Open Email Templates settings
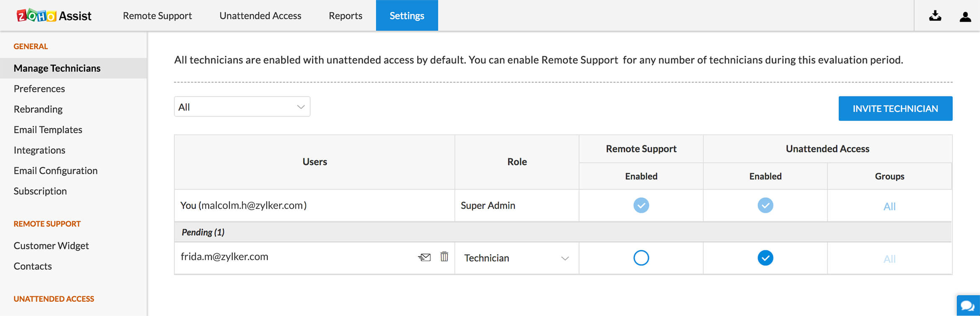 (x=48, y=130)
